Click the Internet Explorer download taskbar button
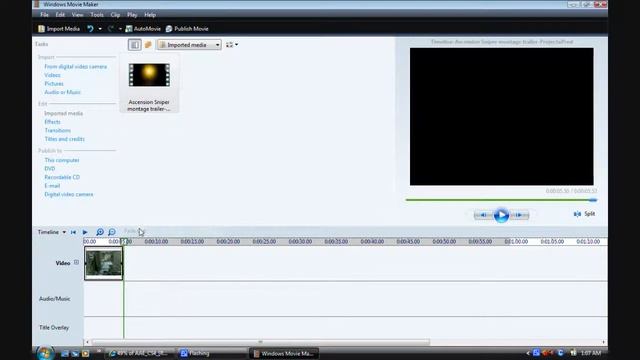640x360 pixels. point(140,353)
